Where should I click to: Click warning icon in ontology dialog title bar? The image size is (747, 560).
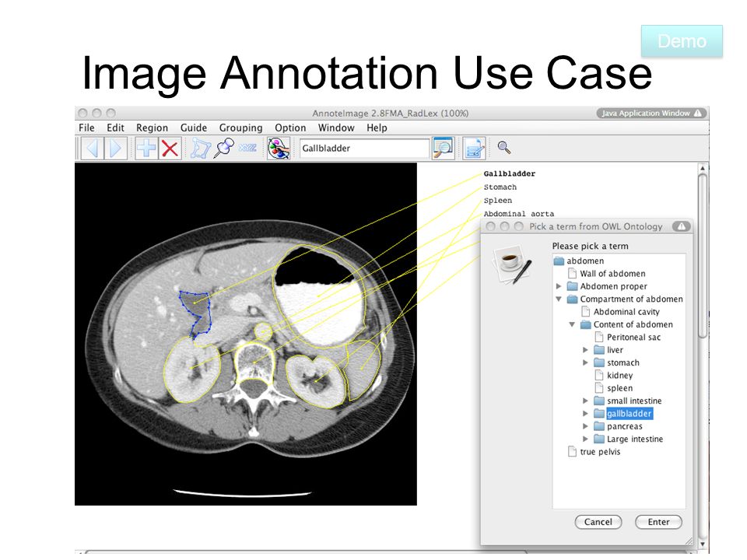click(682, 226)
